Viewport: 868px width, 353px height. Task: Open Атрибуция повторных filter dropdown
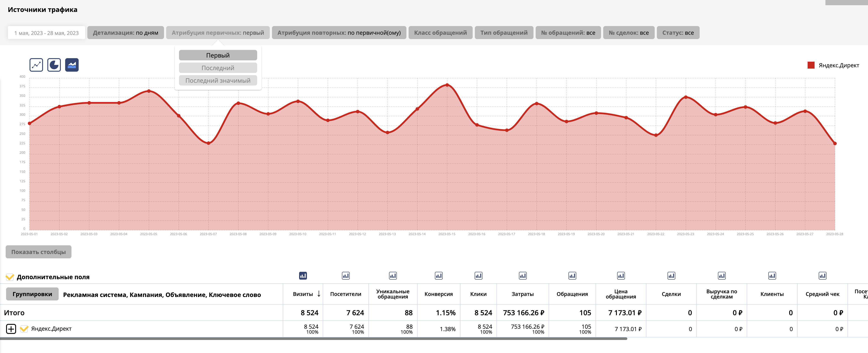(339, 33)
